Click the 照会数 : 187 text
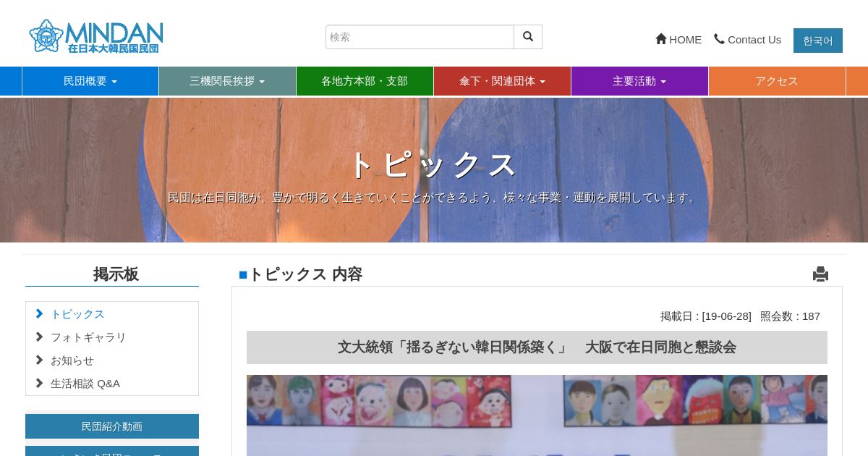Viewport: 868px width, 456px height. click(790, 316)
